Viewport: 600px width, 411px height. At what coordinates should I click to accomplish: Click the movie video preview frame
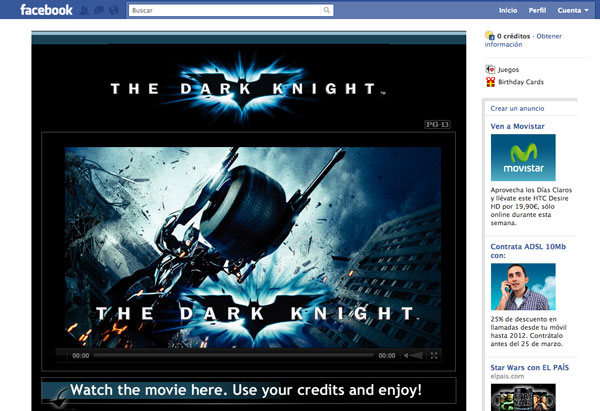tap(253, 247)
